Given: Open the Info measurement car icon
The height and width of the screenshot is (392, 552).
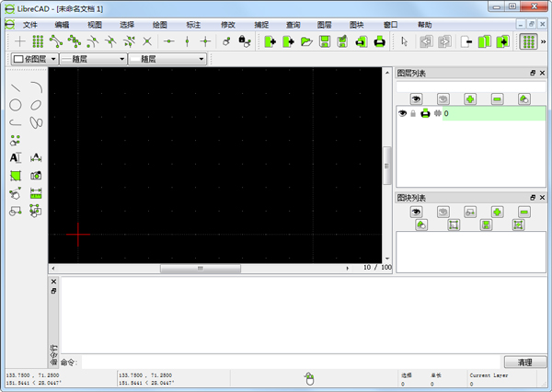Looking at the screenshot, I should tap(15, 211).
